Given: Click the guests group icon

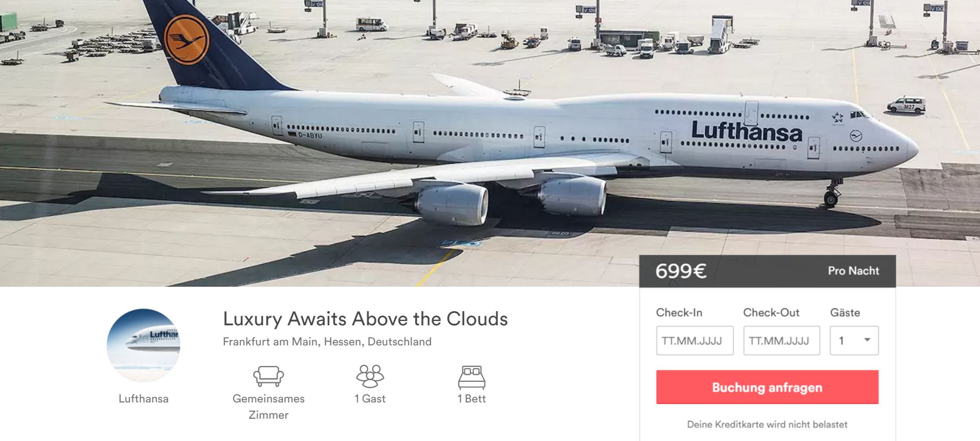Looking at the screenshot, I should [x=370, y=376].
